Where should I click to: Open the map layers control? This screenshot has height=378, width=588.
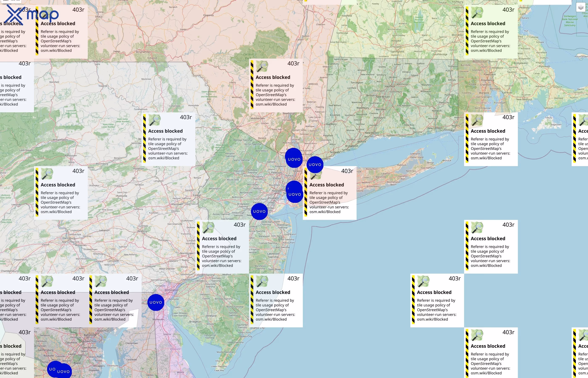581,7
